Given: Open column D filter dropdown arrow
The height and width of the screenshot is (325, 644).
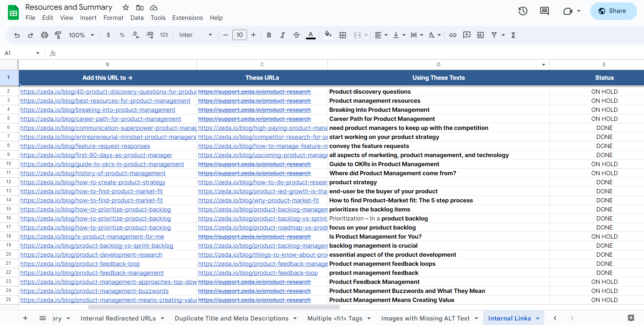Looking at the screenshot, I should [x=543, y=65].
